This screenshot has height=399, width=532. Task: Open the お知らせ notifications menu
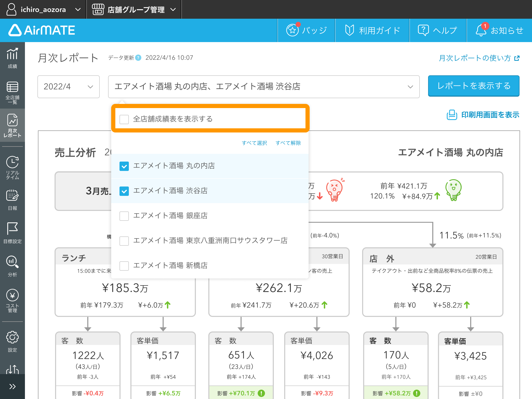(499, 30)
